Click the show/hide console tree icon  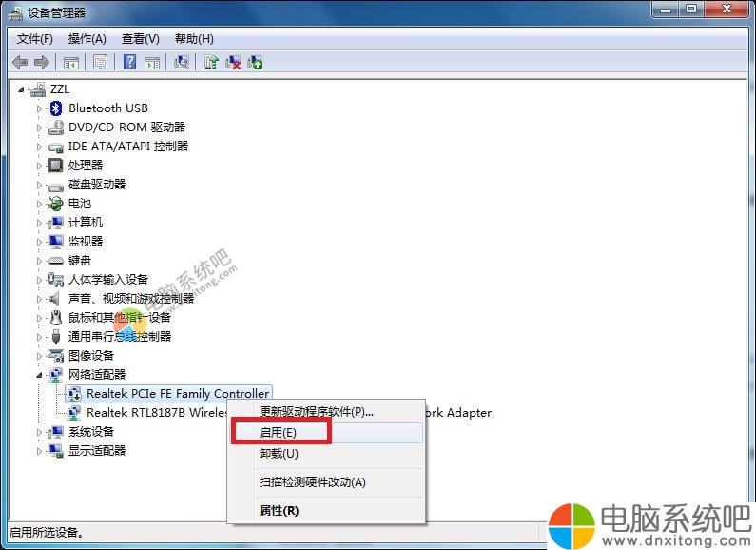point(71,62)
